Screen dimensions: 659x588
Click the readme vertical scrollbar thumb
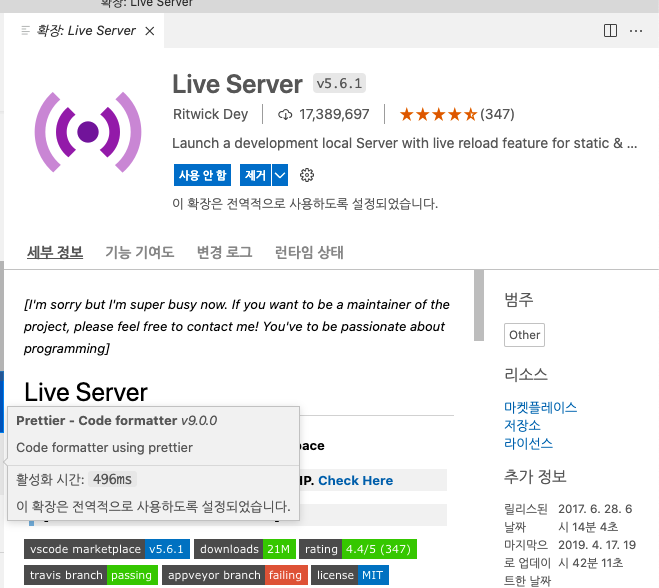pos(479,305)
